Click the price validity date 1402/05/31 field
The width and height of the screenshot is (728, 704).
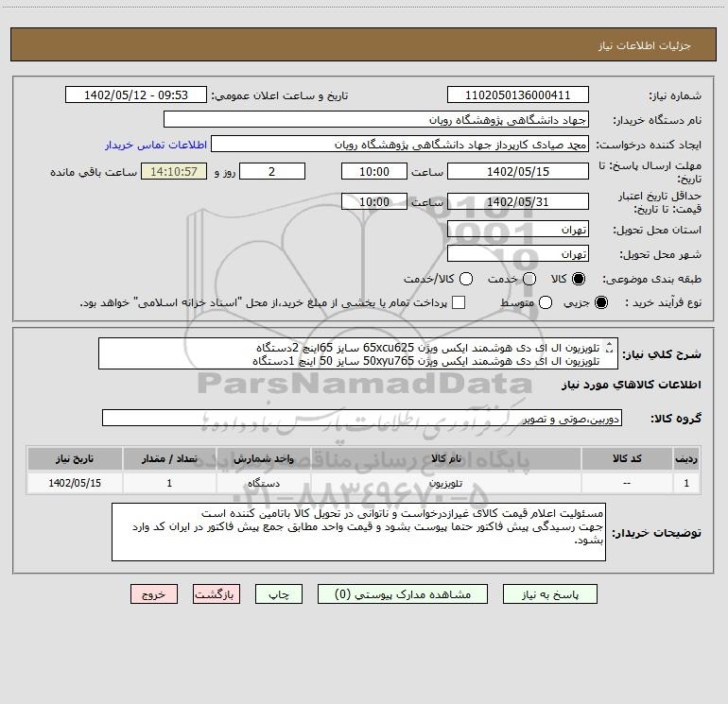tap(518, 201)
